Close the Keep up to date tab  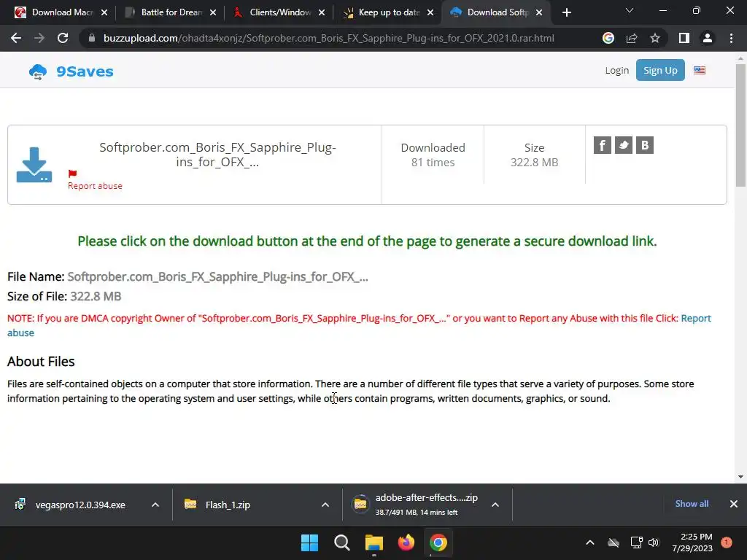click(x=430, y=12)
